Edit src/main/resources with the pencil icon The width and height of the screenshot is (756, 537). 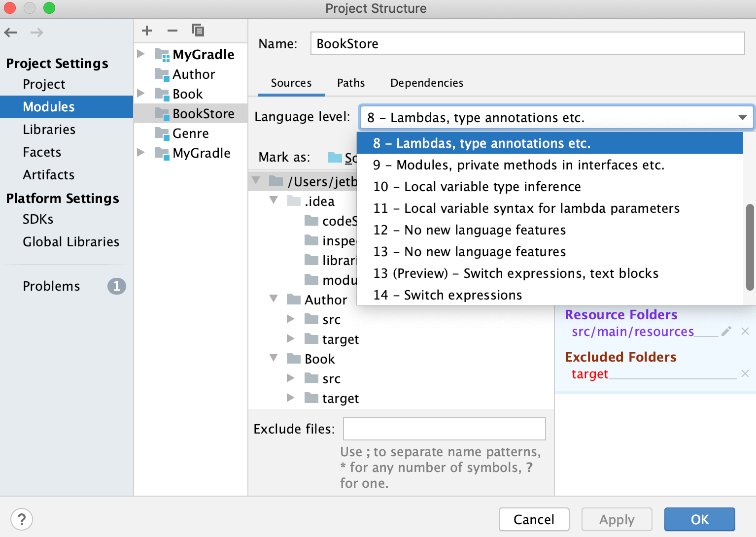(x=726, y=332)
